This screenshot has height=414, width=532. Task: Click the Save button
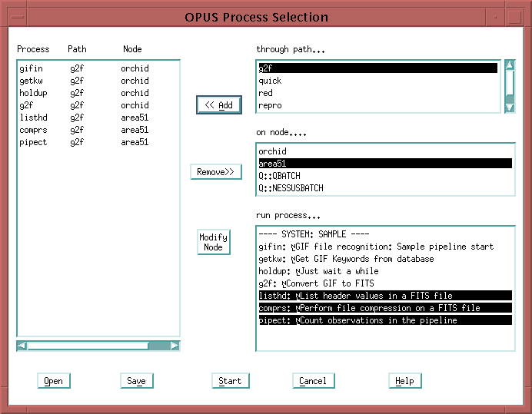point(136,381)
